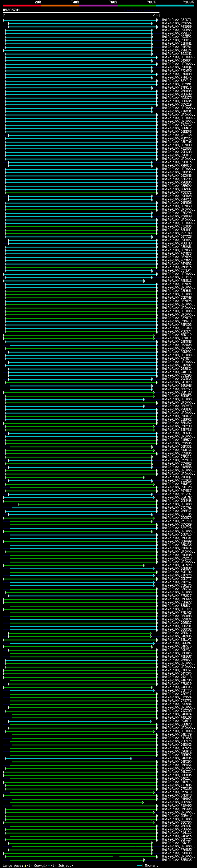Select the UniRef100_P52808 label
The height and width of the screenshot is (868, 197).
(177, 345)
